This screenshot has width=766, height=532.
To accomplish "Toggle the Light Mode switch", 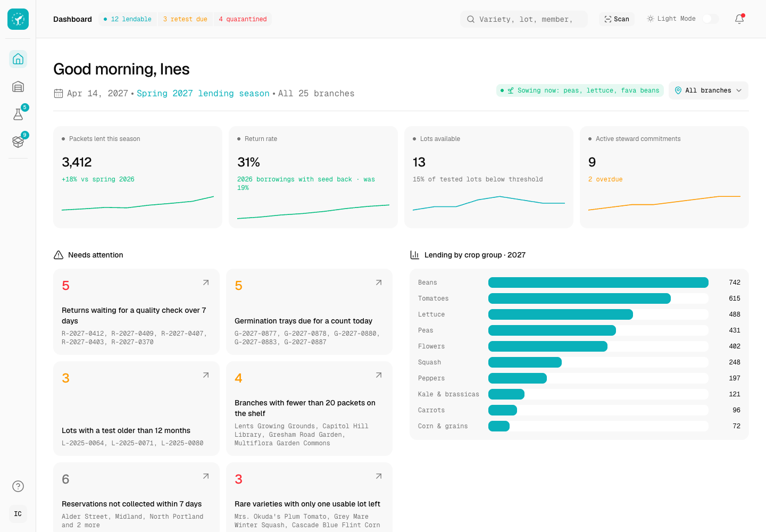I will 710,19.
